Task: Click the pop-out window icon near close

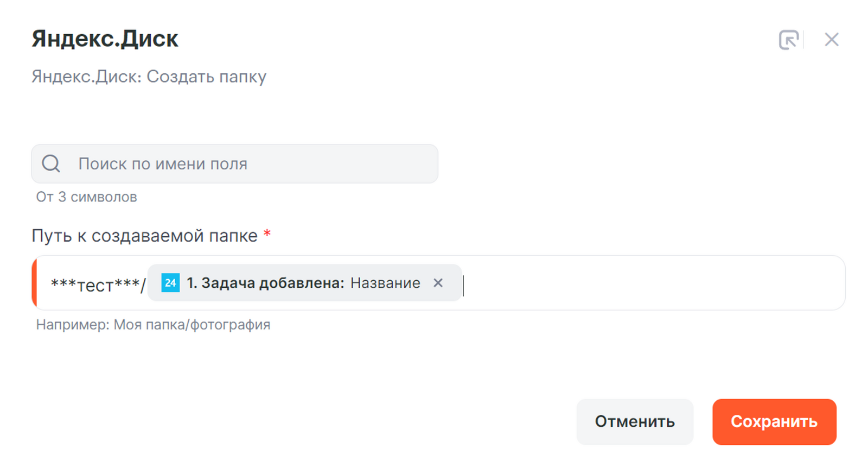Action: 788,40
